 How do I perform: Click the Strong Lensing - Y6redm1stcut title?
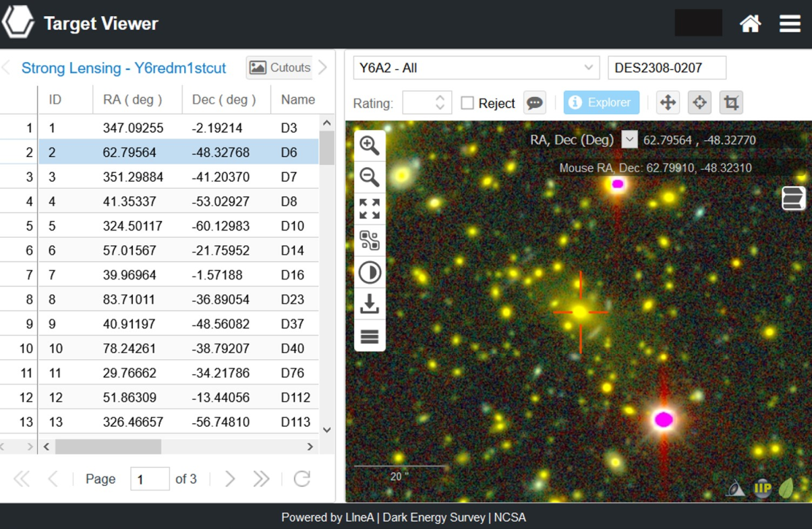tap(124, 68)
